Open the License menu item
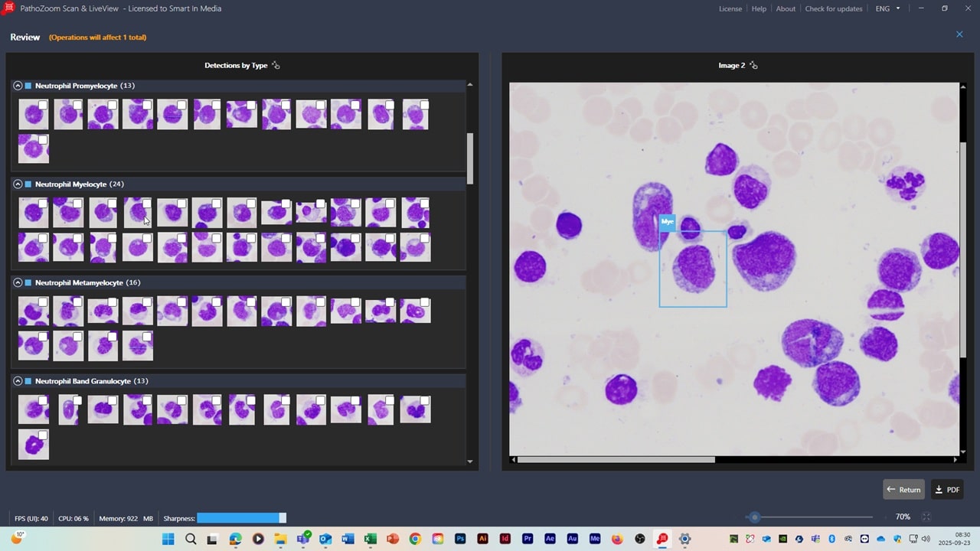The image size is (980, 551). tap(730, 8)
